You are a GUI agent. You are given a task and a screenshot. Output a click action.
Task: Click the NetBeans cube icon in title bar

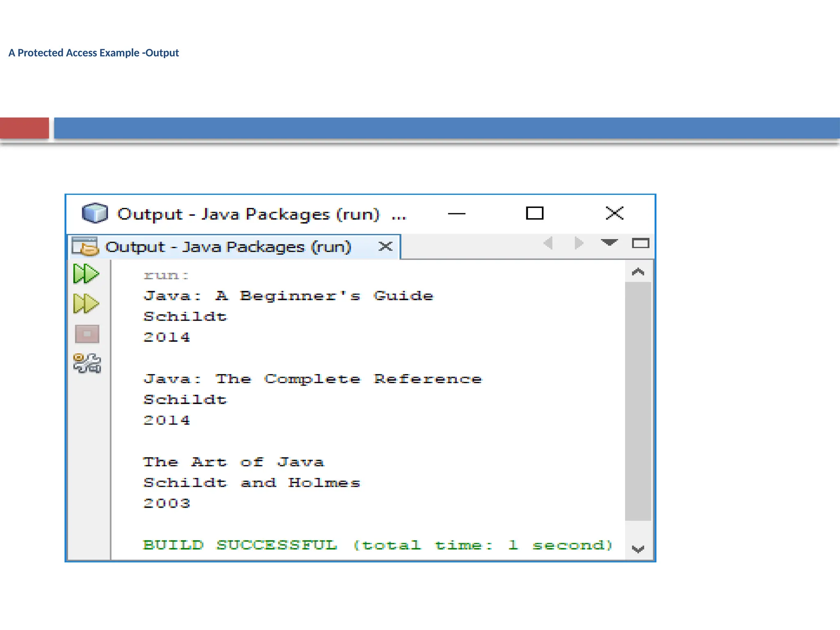click(95, 213)
